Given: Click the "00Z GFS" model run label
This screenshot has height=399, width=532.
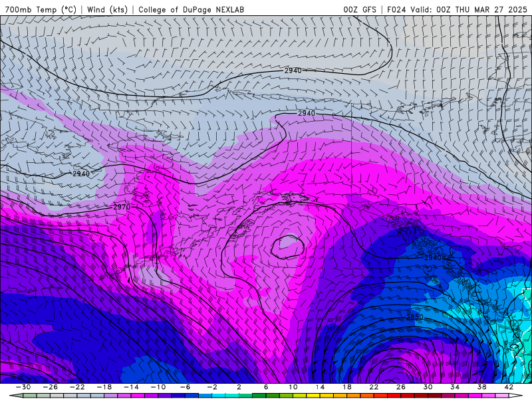Looking at the screenshot, I should 360,9.
